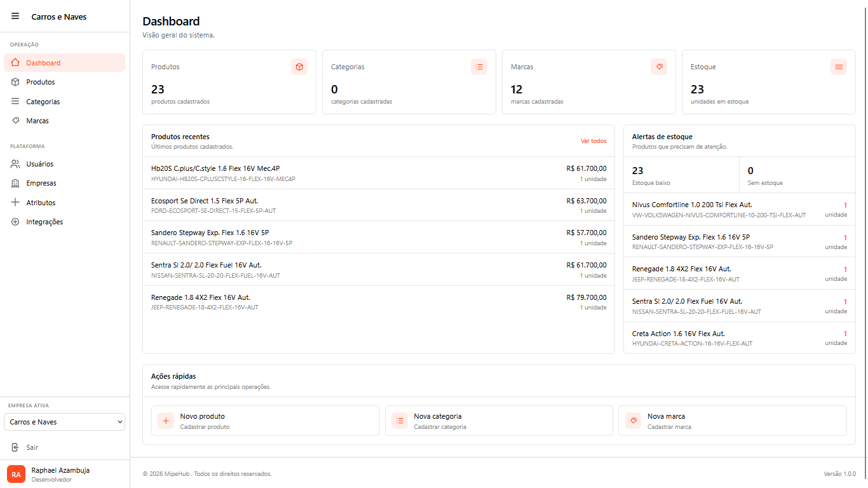Select the Creta Action stock alert
Image resolution: width=868 pixels, height=488 pixels.
point(740,338)
